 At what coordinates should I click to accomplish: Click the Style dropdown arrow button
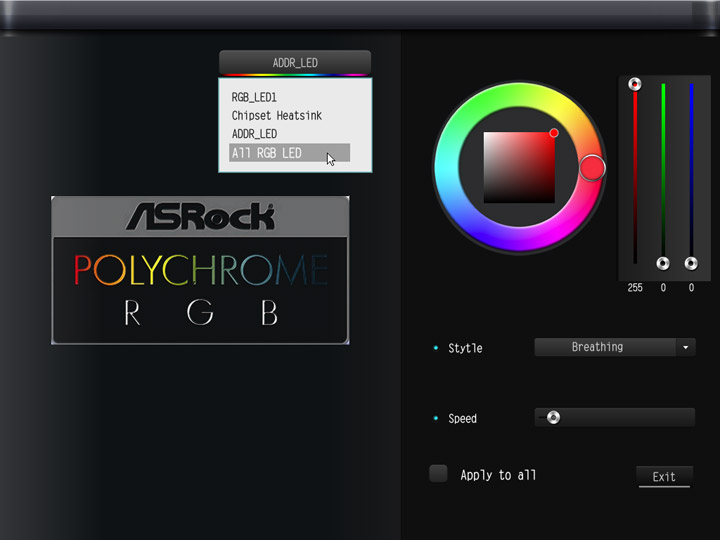686,347
